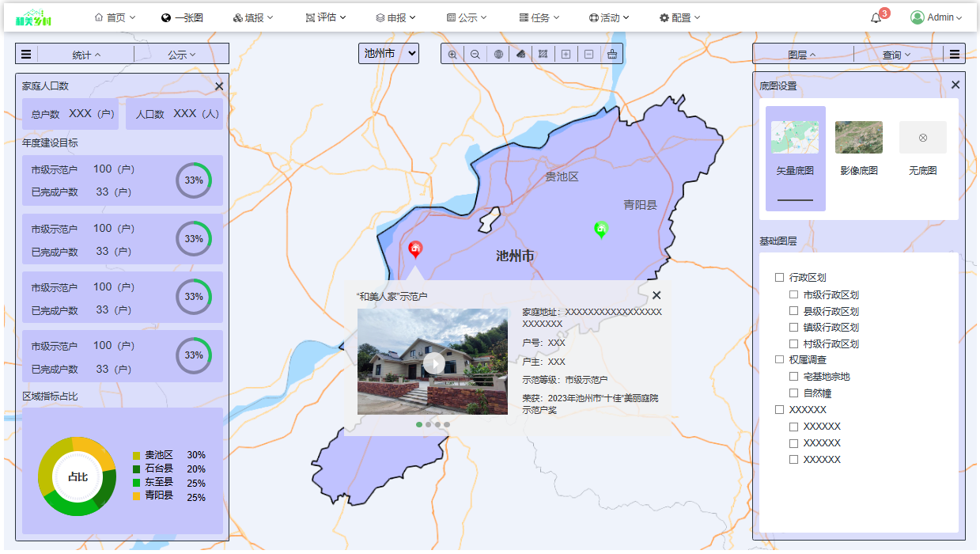The height and width of the screenshot is (554, 980).
Task: Expand the 填报 menu
Action: tap(253, 17)
